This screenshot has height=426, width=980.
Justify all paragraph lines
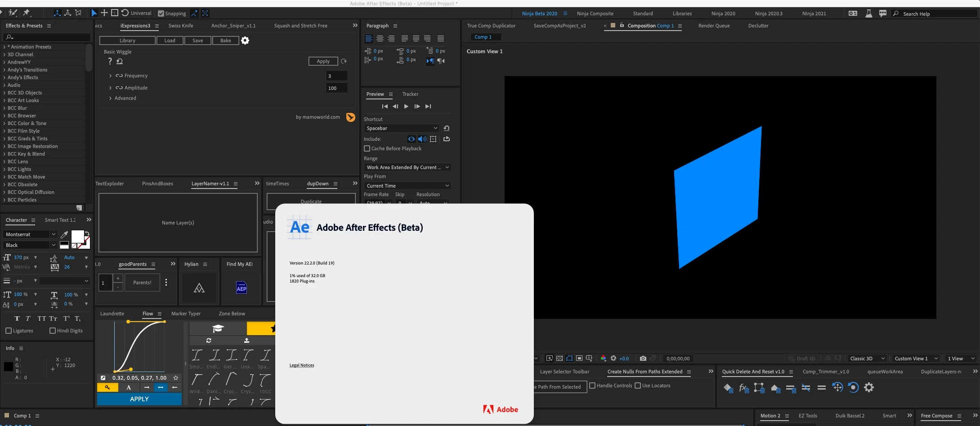441,39
